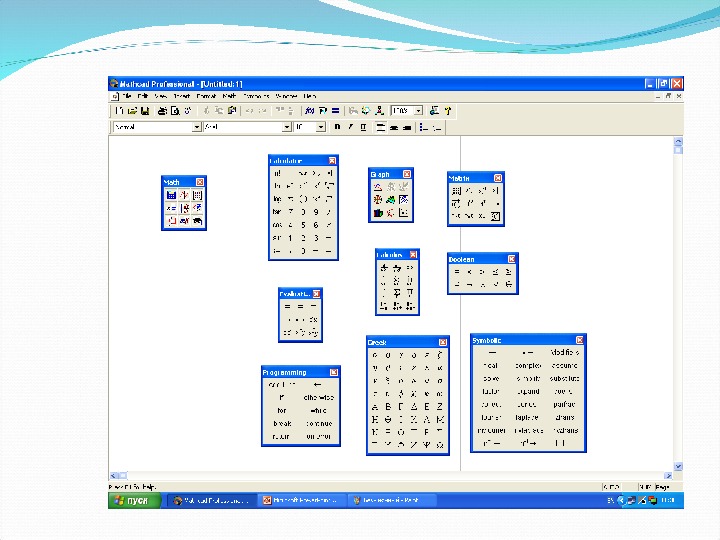
Task: Insert polar plot from Graph palette
Action: (x=377, y=200)
